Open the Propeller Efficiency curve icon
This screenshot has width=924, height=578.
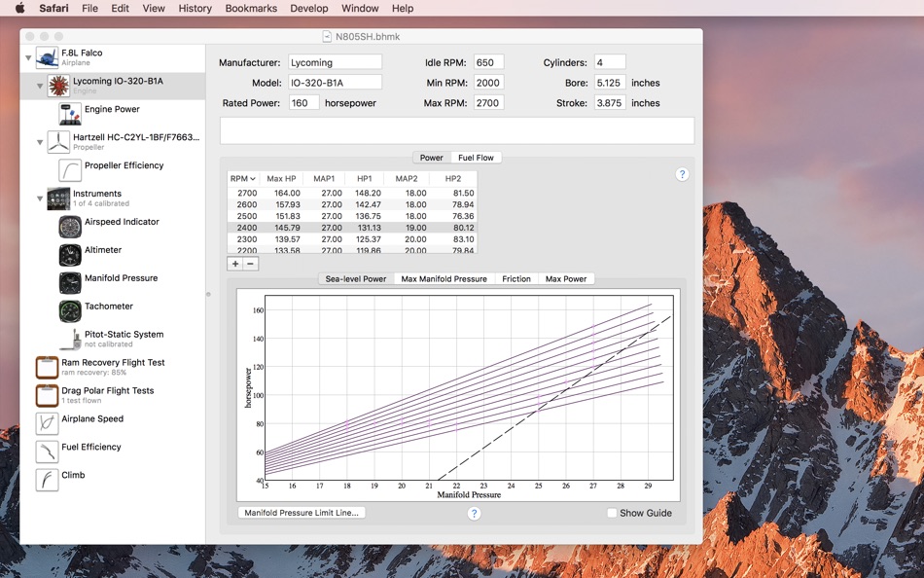pyautogui.click(x=70, y=170)
